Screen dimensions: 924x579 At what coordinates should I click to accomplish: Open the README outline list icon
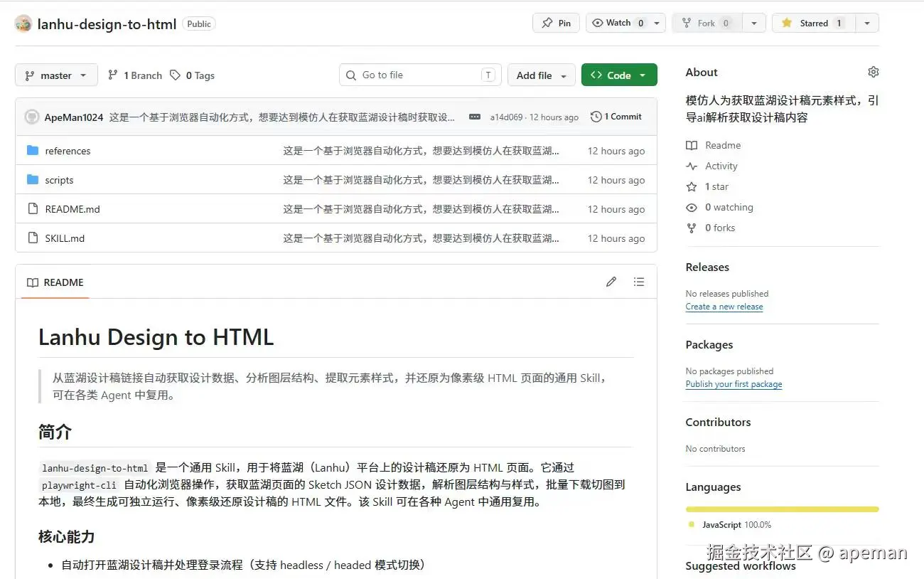(639, 282)
